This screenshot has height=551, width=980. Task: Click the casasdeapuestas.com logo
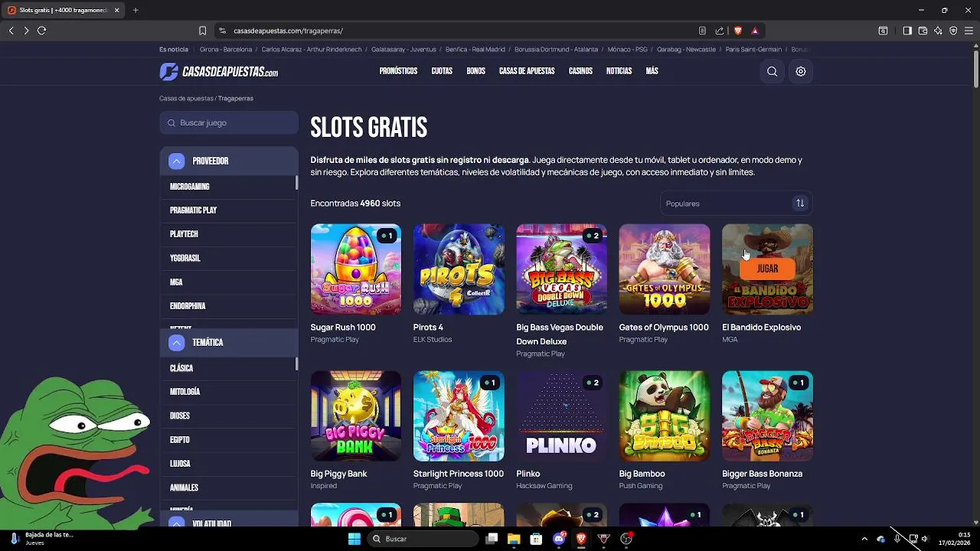tap(218, 71)
